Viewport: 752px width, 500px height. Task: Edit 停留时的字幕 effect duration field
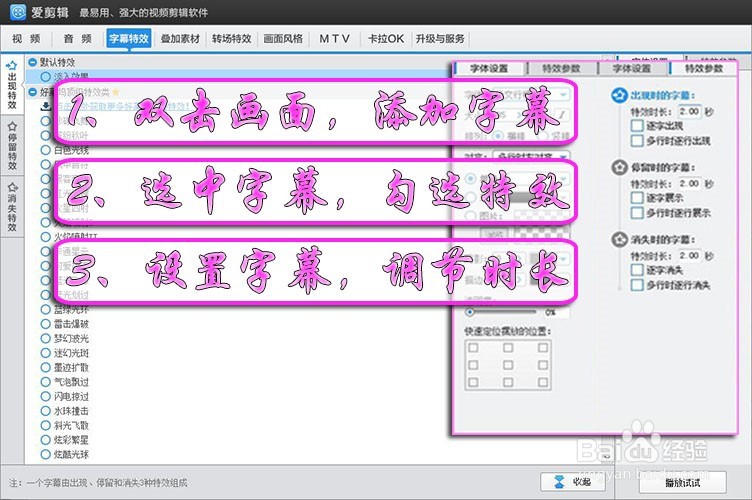point(690,183)
